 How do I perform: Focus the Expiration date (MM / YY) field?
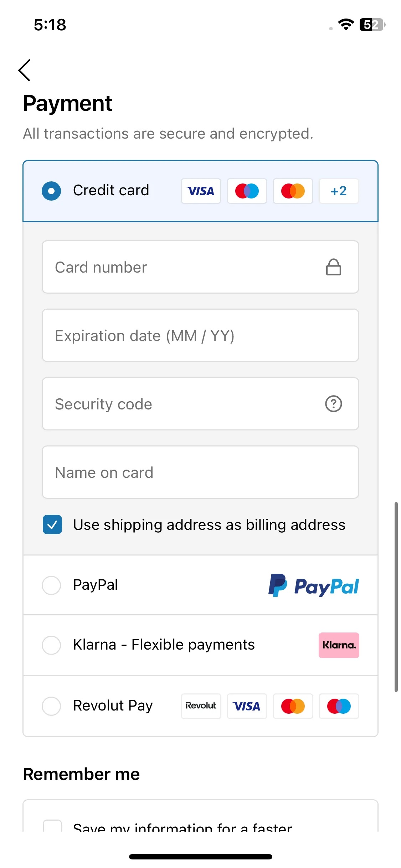pos(200,336)
